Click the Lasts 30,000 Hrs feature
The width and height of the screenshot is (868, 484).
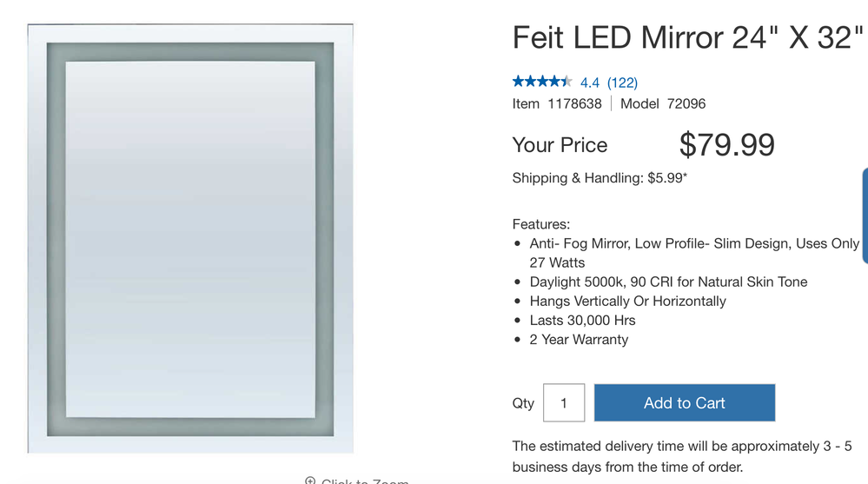coord(582,320)
